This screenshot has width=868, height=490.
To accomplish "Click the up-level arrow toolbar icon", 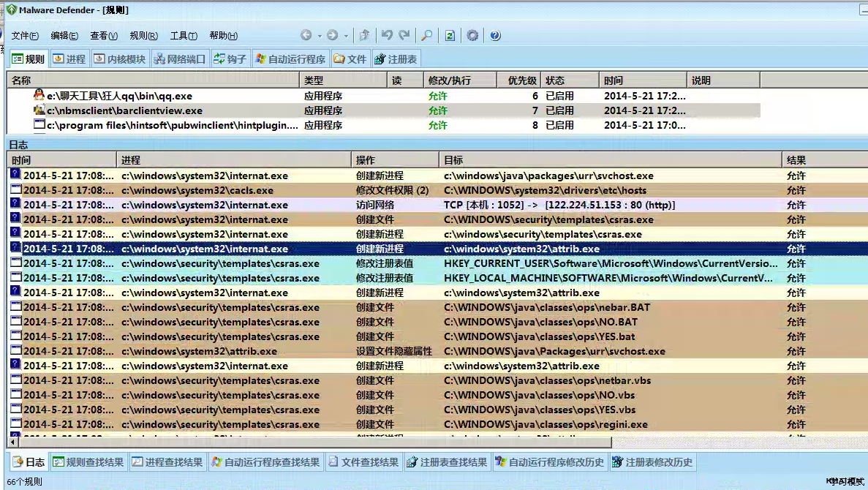I will (x=364, y=36).
